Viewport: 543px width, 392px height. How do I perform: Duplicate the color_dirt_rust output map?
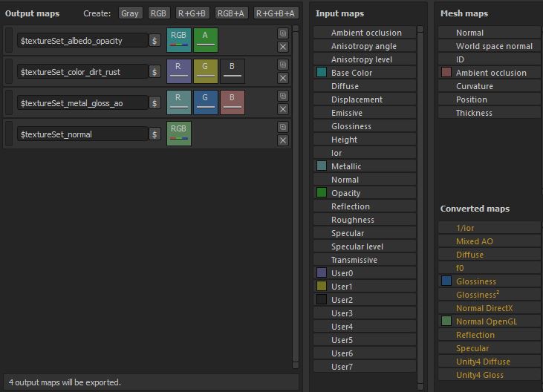pyautogui.click(x=283, y=65)
